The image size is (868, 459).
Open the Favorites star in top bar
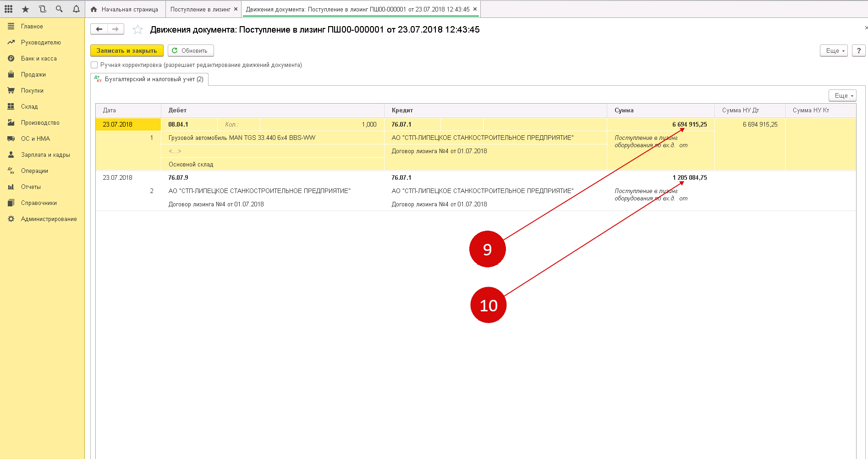click(x=25, y=9)
